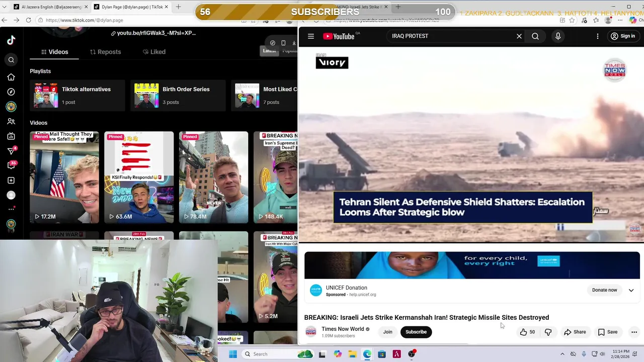The height and width of the screenshot is (362, 644).
Task: Click Join button for Times Now World
Action: click(x=387, y=332)
